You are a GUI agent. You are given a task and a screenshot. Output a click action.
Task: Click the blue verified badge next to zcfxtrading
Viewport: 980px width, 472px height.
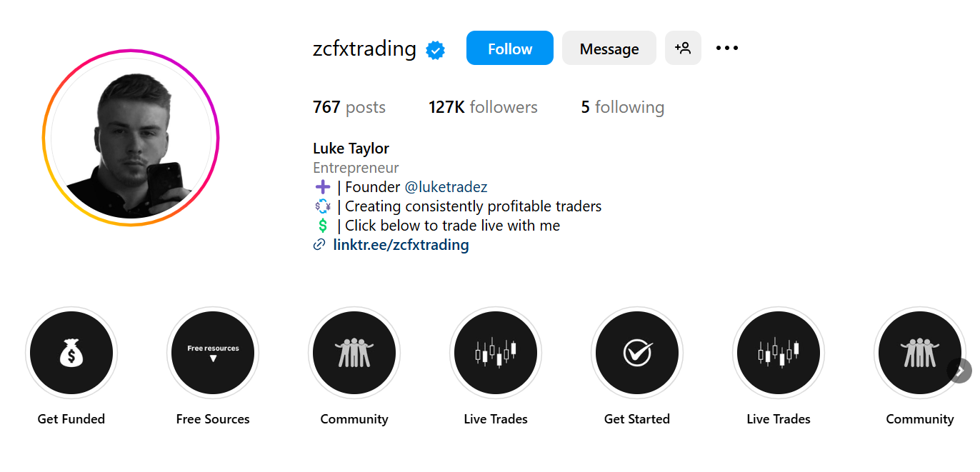[x=435, y=50]
